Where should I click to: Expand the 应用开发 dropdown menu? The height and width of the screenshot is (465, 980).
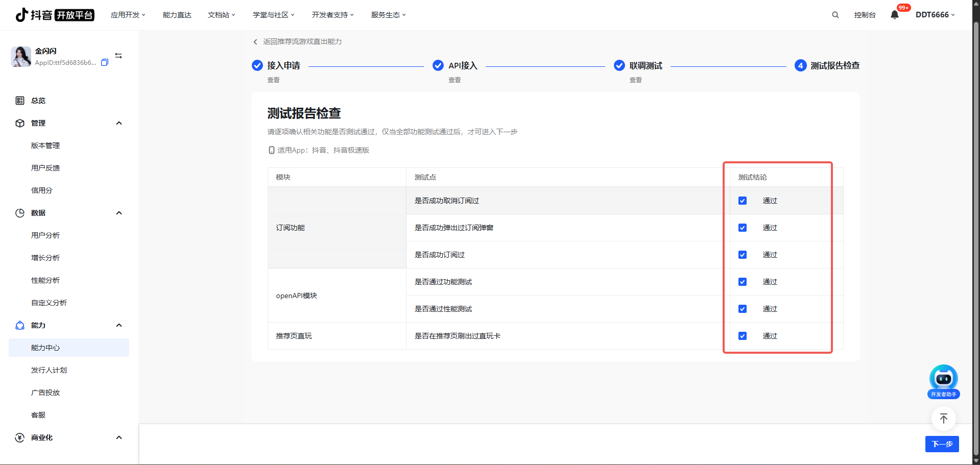[128, 15]
